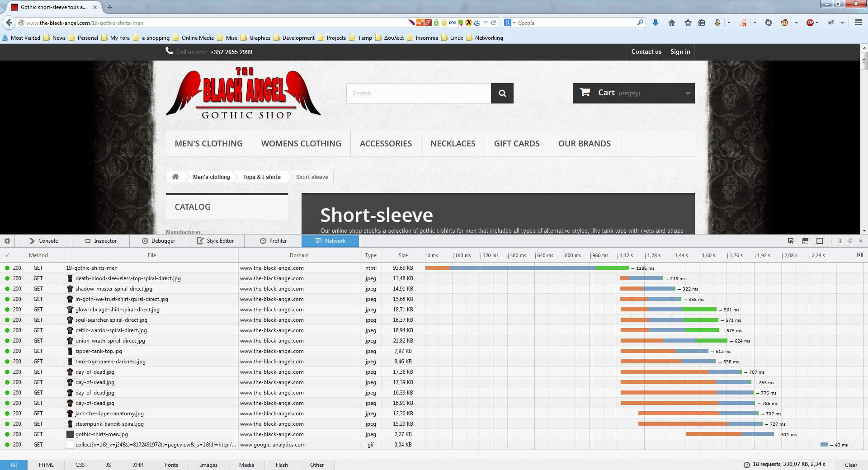Screen dimensions: 868x470
Task: Click the shop's search magnifier button
Action: click(502, 93)
